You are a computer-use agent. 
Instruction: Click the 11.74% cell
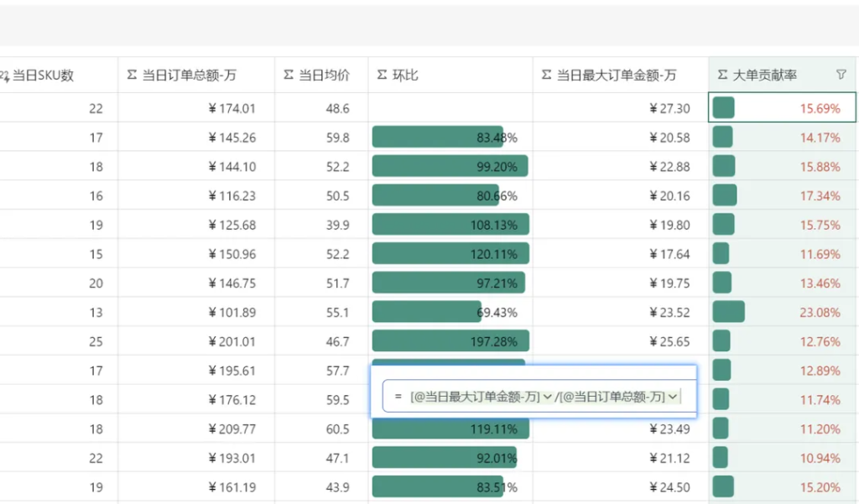coord(783,399)
